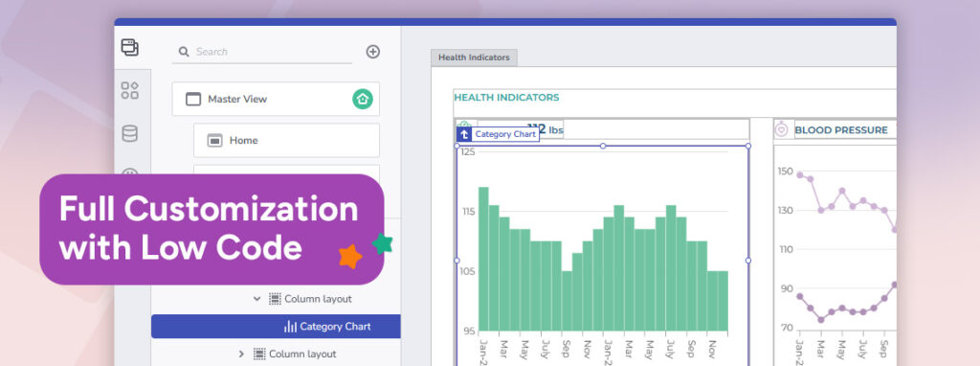
Task: Open the data sources cylinder icon
Action: (130, 133)
